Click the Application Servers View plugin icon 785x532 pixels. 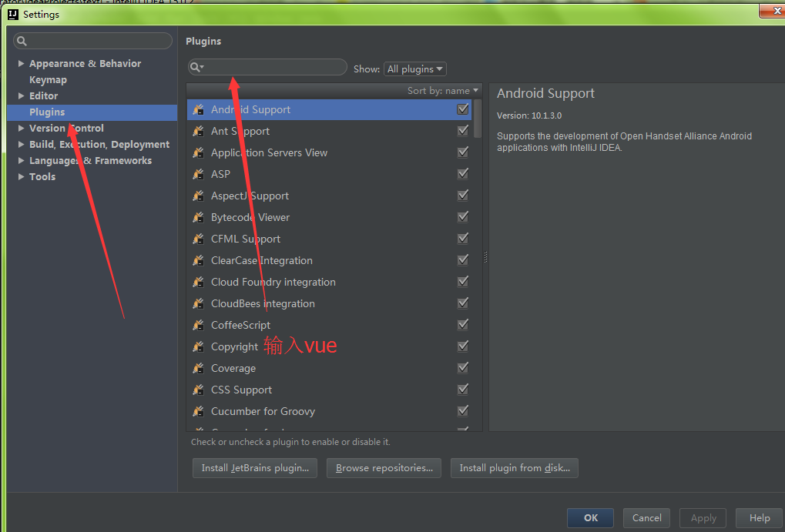tap(198, 152)
